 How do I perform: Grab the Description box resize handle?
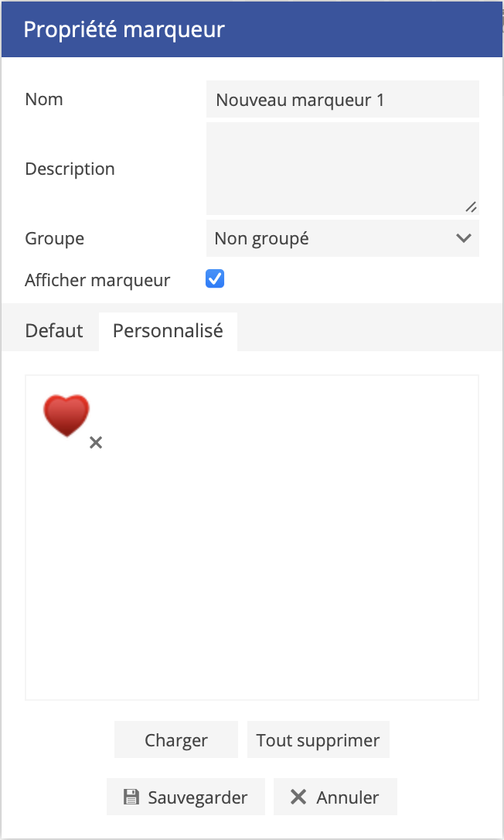[x=471, y=207]
